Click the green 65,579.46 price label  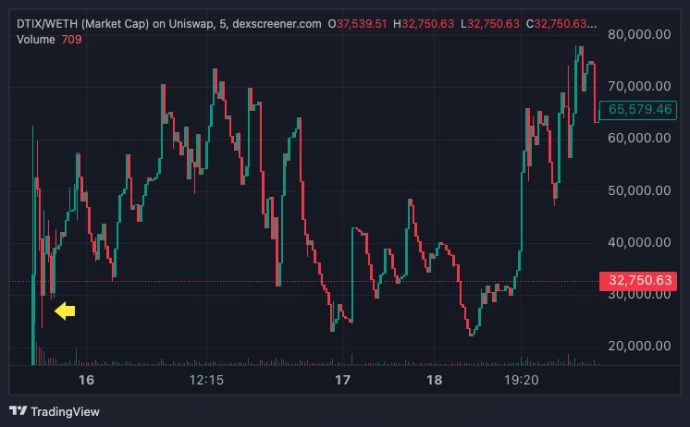click(639, 109)
